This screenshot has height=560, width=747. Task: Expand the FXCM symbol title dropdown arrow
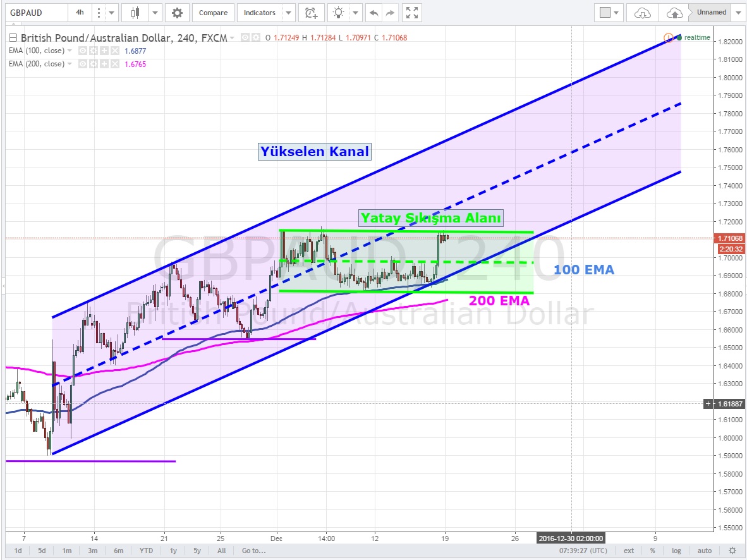pos(233,38)
